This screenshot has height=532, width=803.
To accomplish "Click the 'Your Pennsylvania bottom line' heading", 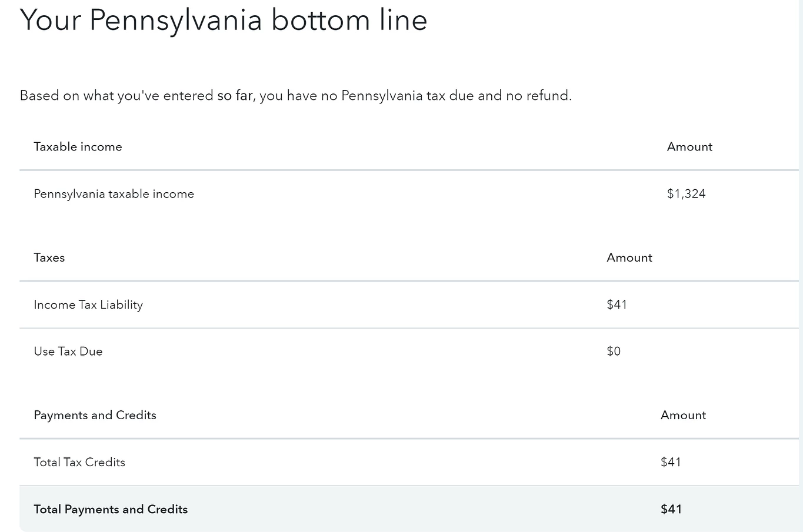I will (224, 20).
